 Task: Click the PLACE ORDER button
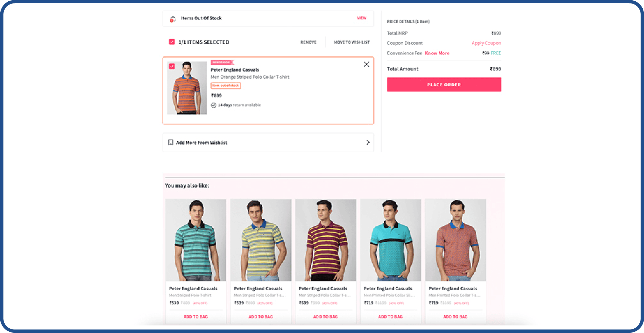[x=444, y=84]
